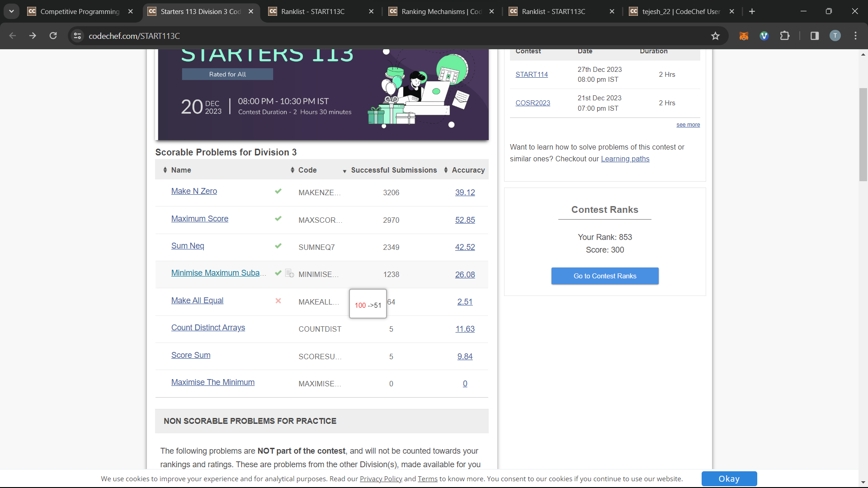Switch to the tejesh_22 CodeChef User tab
This screenshot has height=488, width=868.
pos(680,11)
